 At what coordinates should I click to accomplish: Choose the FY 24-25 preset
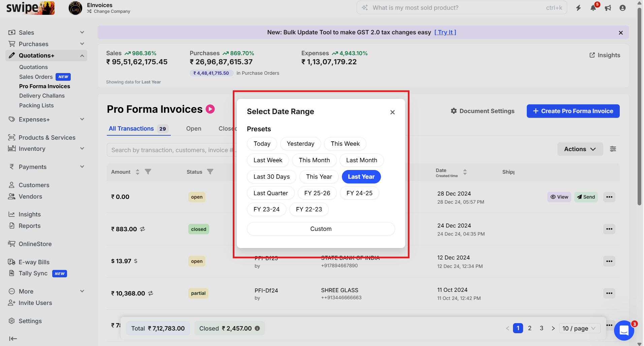coord(359,193)
